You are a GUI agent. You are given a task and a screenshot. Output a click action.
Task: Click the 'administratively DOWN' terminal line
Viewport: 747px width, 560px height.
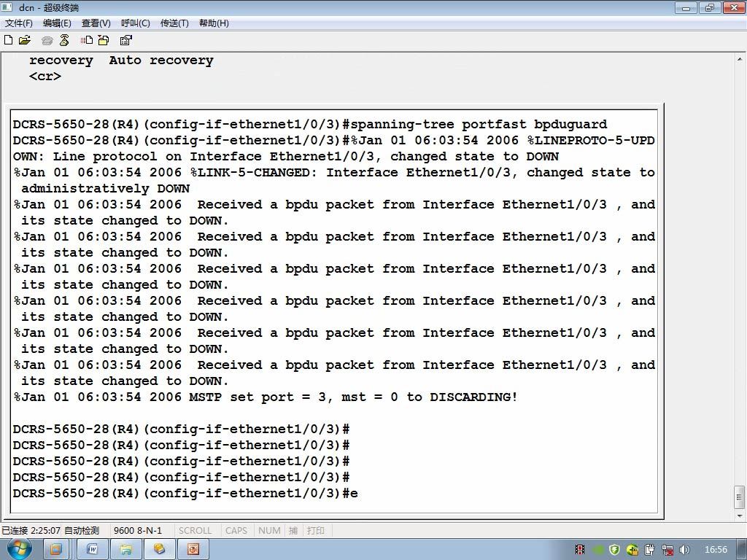pos(105,189)
